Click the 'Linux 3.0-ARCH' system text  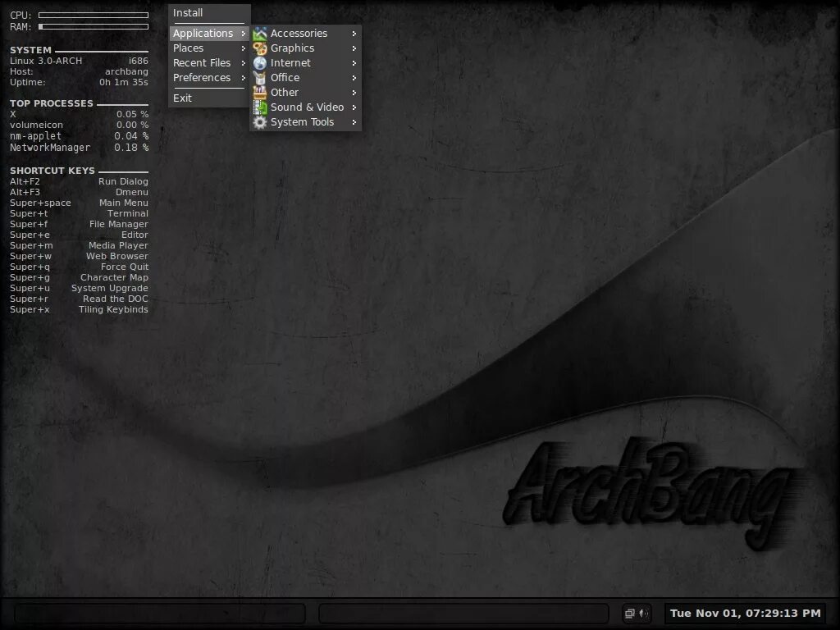(x=46, y=61)
